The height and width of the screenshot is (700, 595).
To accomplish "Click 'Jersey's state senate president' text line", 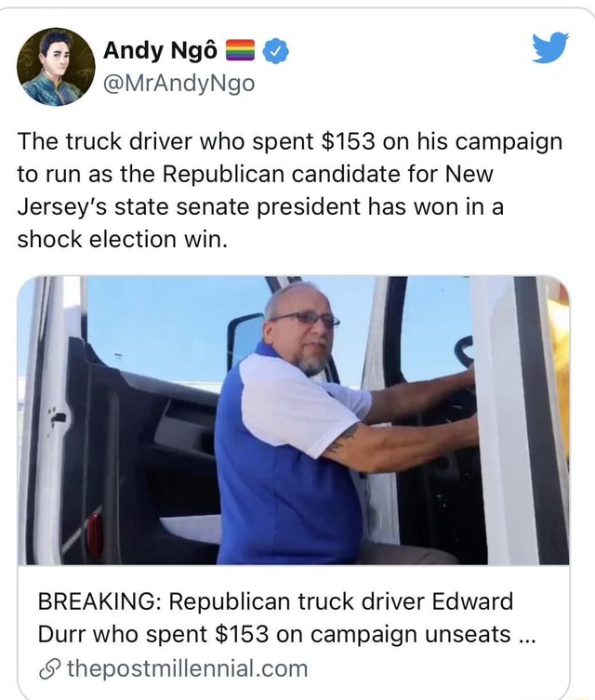I will pos(190,207).
